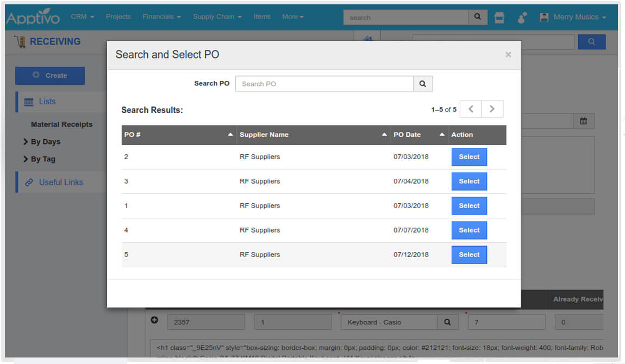Click the calendar date picker icon
Image resolution: width=625 pixels, height=364 pixels.
point(584,121)
